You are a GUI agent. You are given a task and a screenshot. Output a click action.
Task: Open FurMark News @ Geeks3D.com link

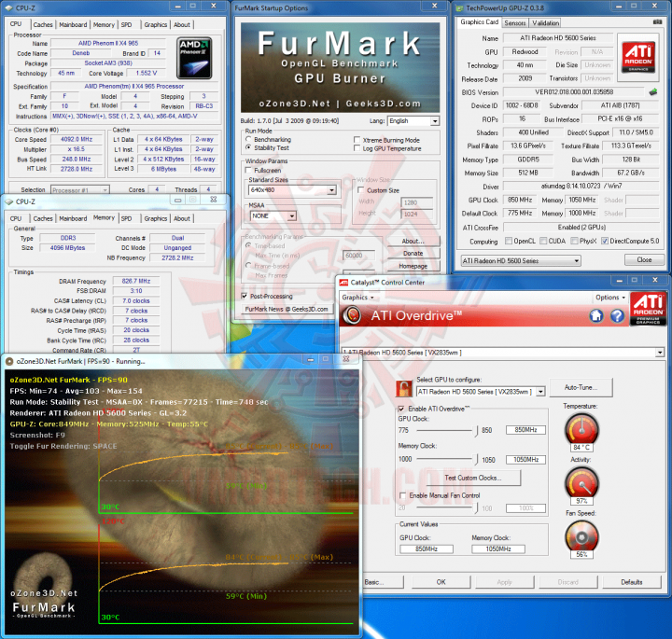pyautogui.click(x=287, y=309)
